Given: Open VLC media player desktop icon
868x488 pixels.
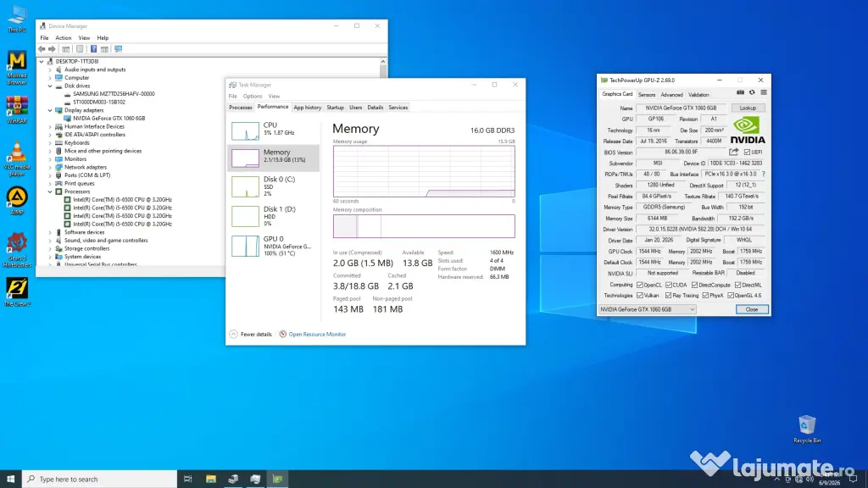Looking at the screenshot, I should click(17, 158).
